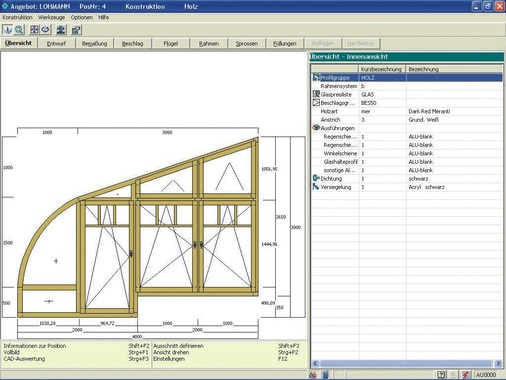Click the left sash door handle in drawing
The height and width of the screenshot is (380, 506).
(131, 254)
